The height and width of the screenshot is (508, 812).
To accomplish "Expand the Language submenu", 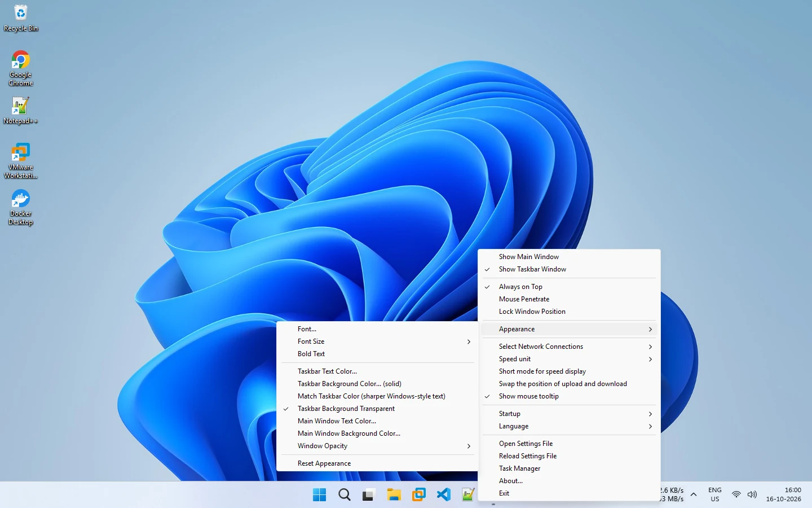I will 569,426.
